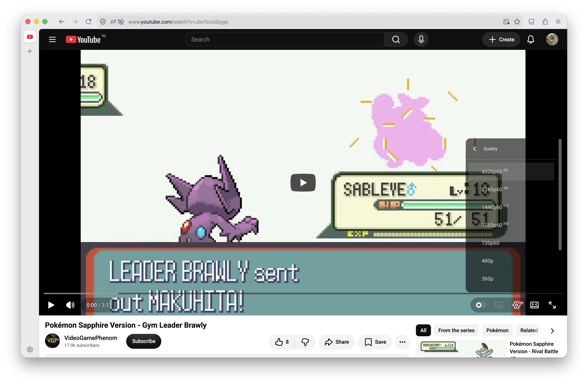The image size is (588, 385).
Task: Open the Rival Battle video thumbnail
Action: 461,349
